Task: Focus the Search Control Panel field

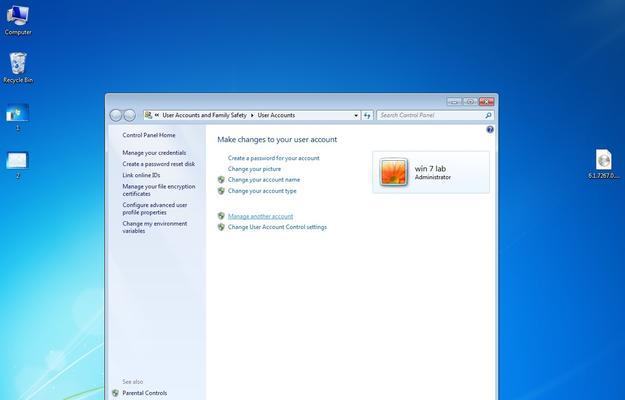Action: coord(430,115)
